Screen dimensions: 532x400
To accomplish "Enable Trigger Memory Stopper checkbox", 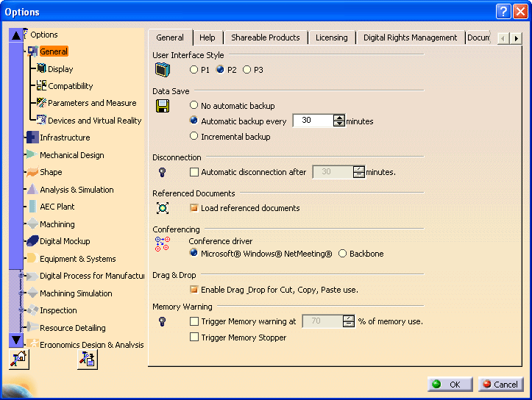I will point(194,337).
